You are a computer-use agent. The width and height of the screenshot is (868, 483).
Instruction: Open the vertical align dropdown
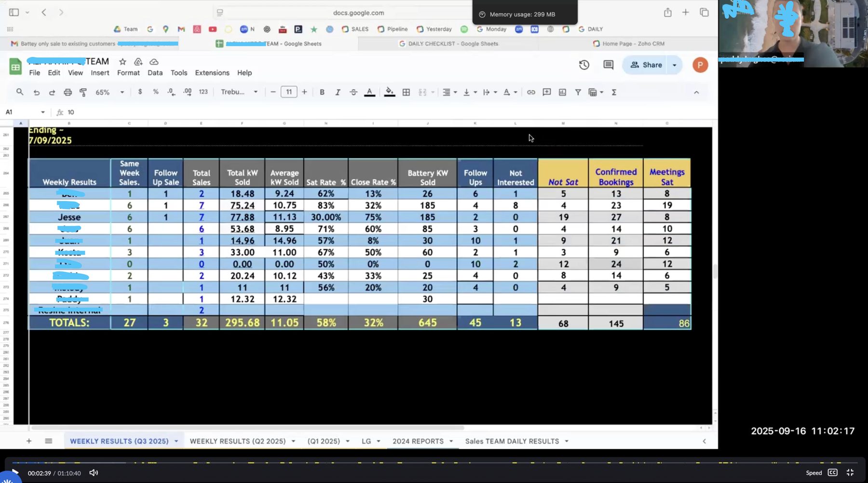(x=469, y=92)
